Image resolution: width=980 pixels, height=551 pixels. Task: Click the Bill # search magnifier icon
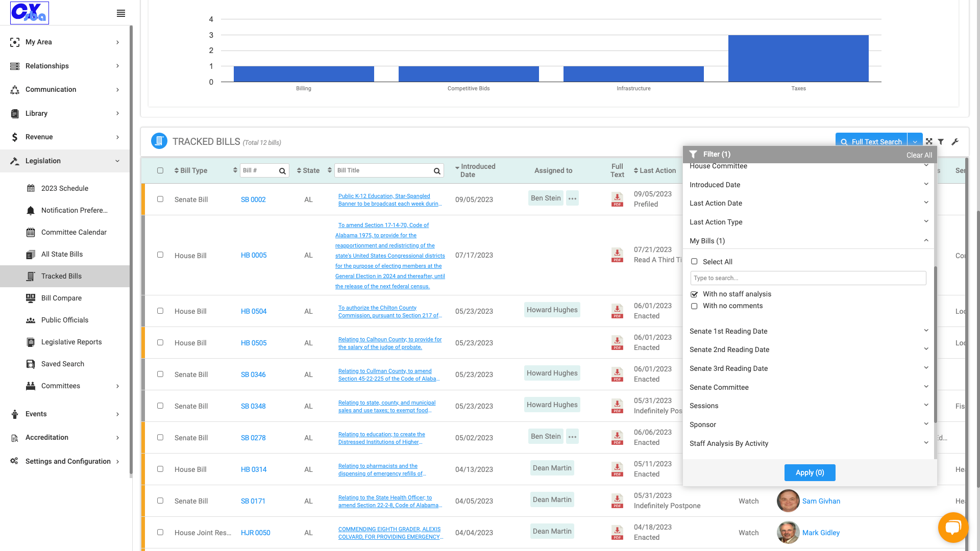[282, 171]
